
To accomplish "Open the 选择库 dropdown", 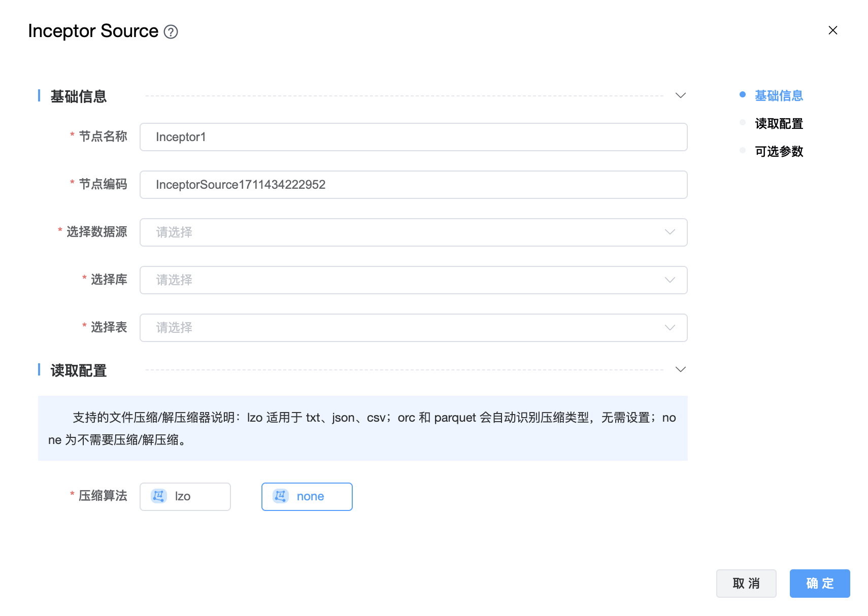I will [413, 280].
